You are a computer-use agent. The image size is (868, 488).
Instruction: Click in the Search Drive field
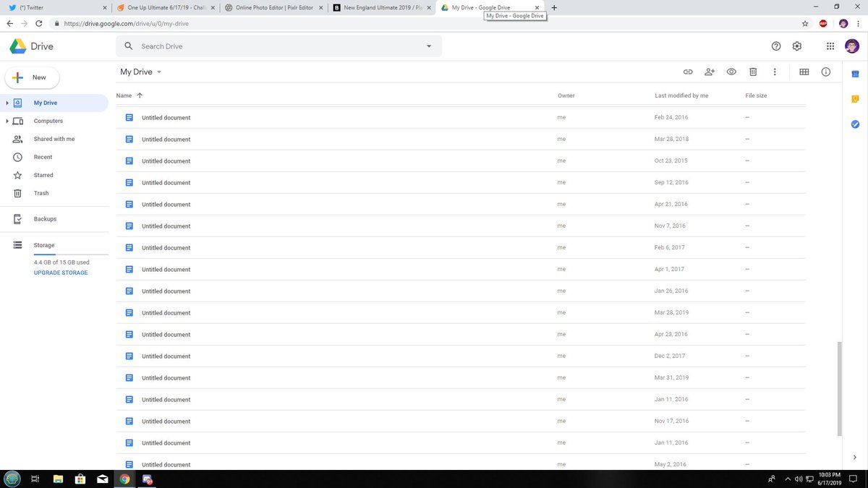(278, 46)
